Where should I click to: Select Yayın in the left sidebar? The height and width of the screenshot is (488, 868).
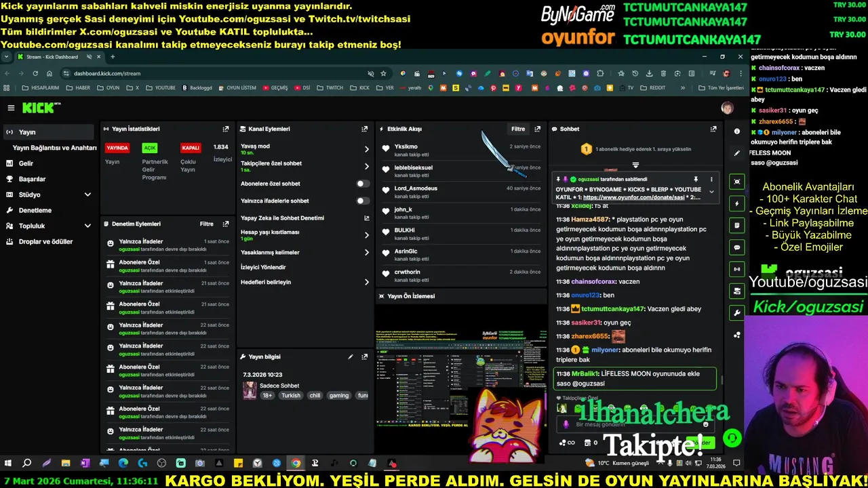point(48,132)
